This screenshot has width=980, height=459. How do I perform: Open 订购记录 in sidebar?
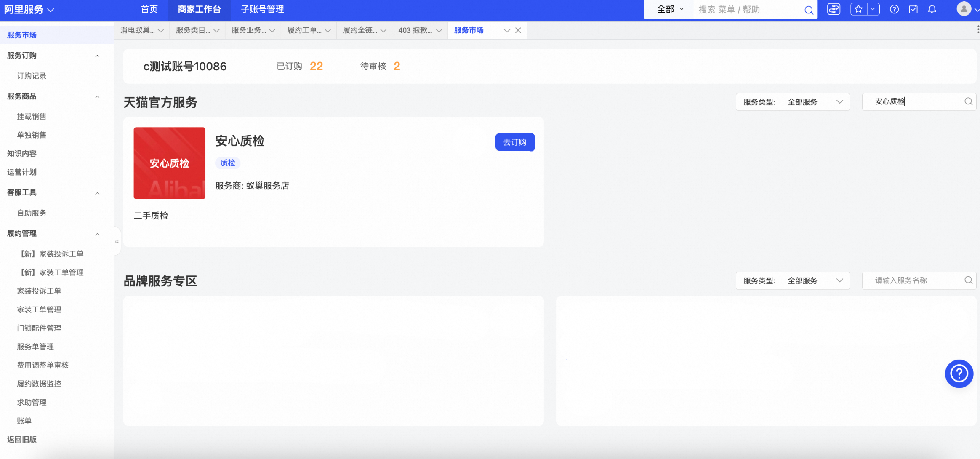pyautogui.click(x=32, y=76)
